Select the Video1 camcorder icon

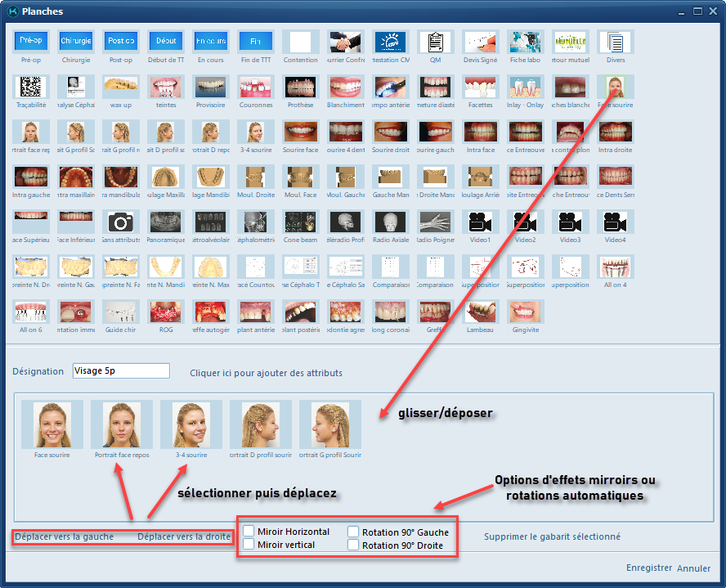tap(479, 222)
